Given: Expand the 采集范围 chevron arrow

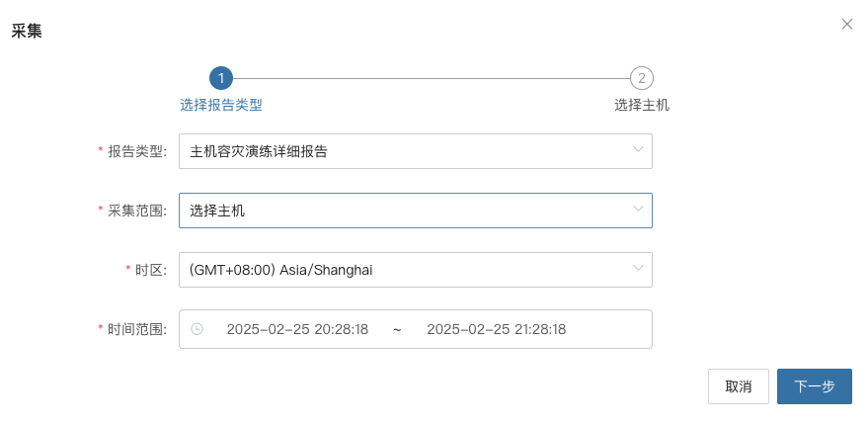Looking at the screenshot, I should 638,209.
